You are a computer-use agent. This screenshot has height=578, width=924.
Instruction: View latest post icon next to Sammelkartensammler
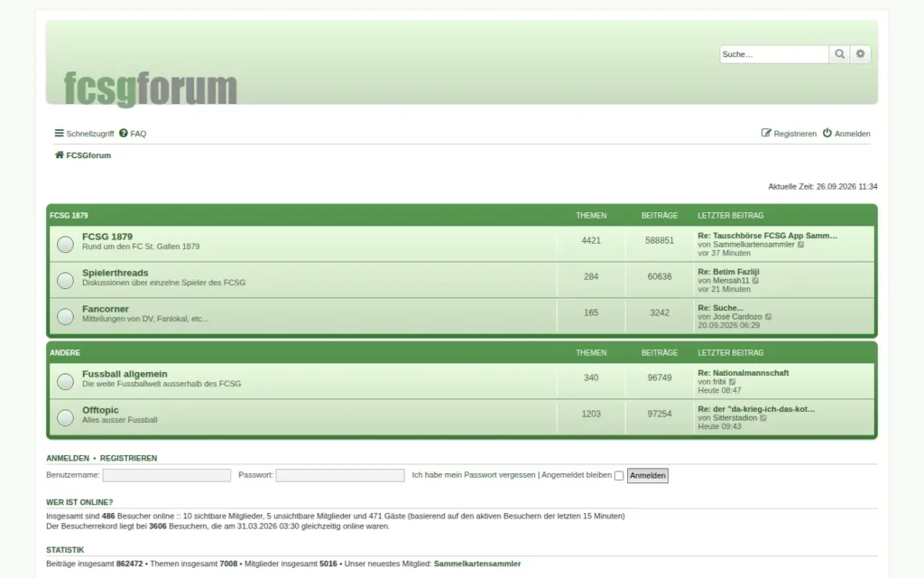(801, 245)
